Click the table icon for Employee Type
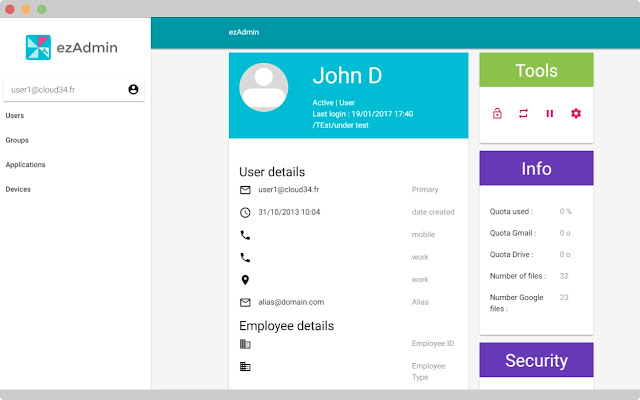Viewport: 640px width, 400px height. (245, 367)
